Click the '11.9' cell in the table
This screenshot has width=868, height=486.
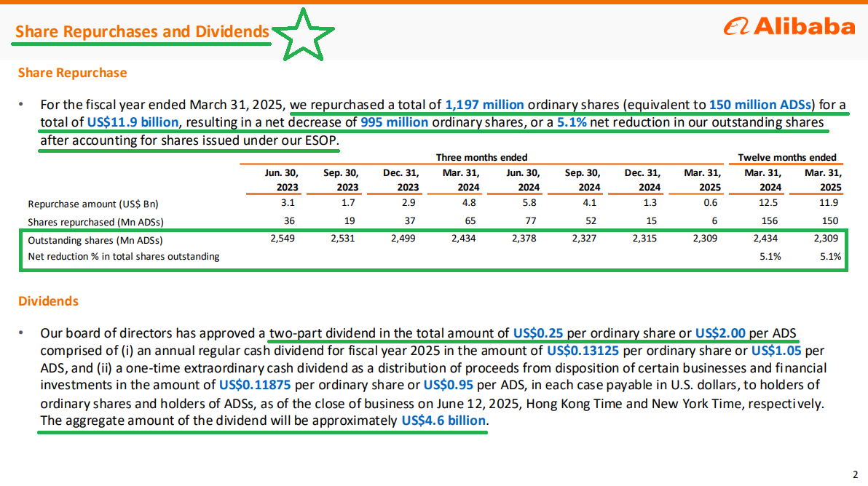tap(829, 202)
